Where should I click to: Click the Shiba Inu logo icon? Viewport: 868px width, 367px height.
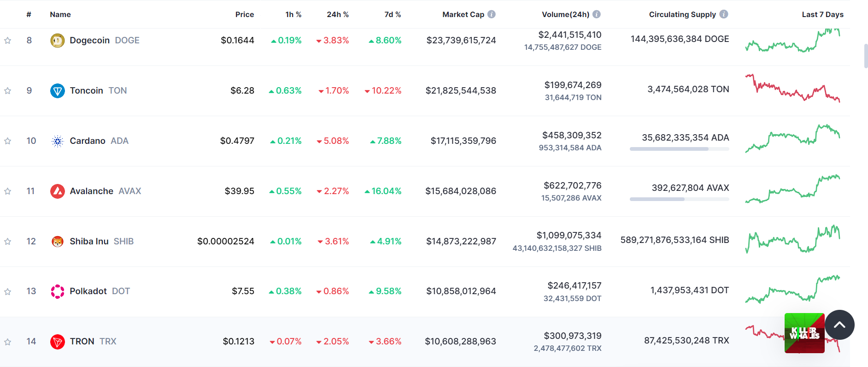click(x=57, y=242)
